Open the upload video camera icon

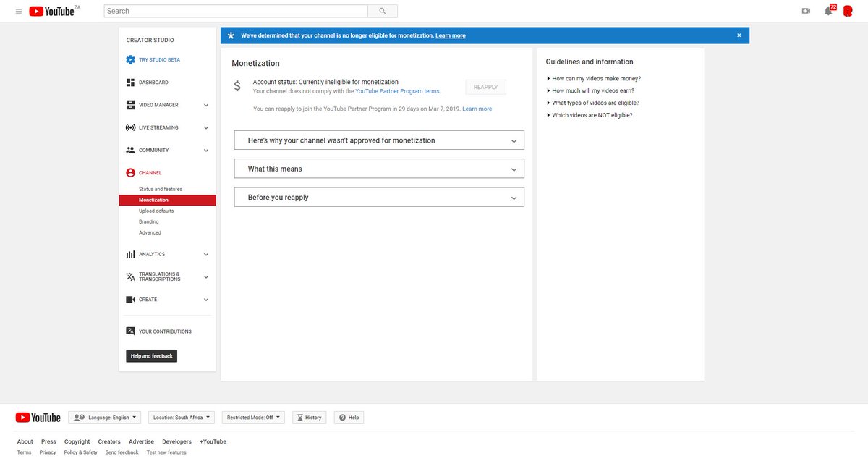click(806, 11)
